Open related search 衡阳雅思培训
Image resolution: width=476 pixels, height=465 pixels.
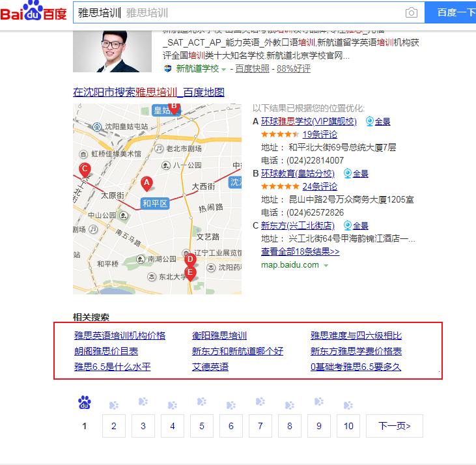point(219,335)
